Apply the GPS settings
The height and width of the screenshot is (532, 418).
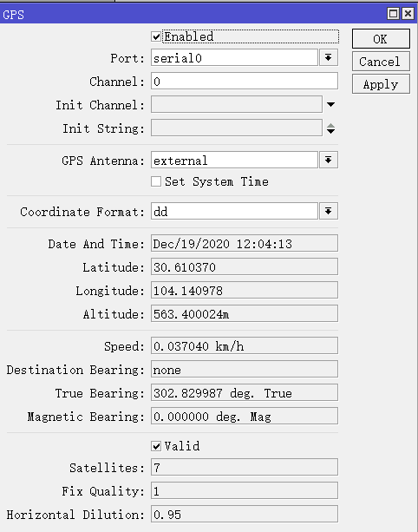(x=381, y=84)
